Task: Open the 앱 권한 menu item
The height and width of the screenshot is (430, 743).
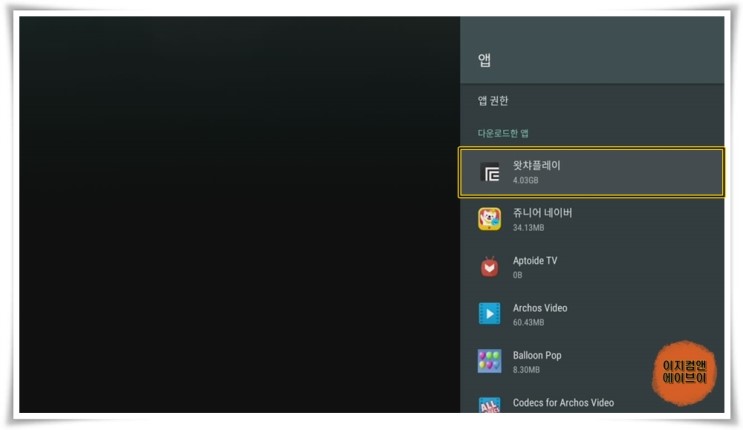Action: click(x=591, y=101)
